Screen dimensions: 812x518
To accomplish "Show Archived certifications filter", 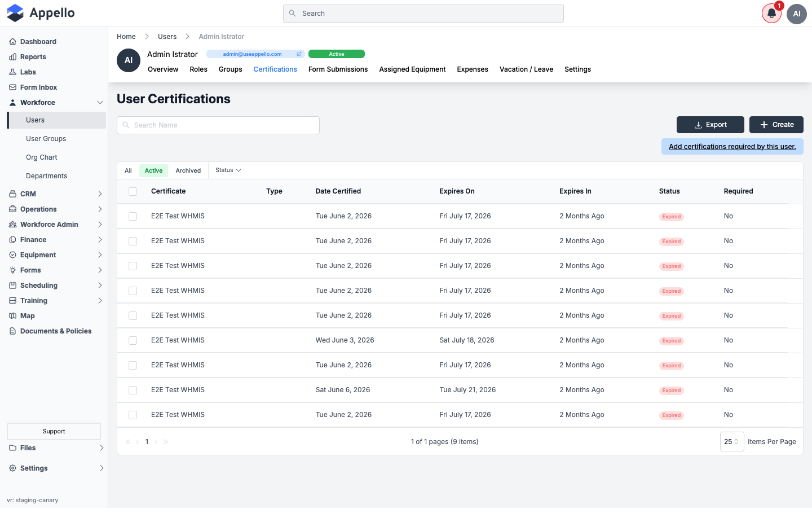I will [x=188, y=171].
